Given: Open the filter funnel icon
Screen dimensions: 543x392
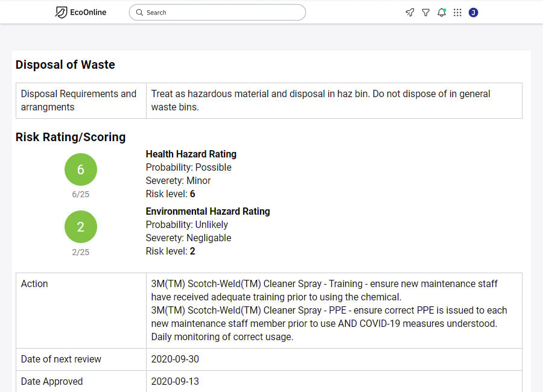Looking at the screenshot, I should pos(425,13).
